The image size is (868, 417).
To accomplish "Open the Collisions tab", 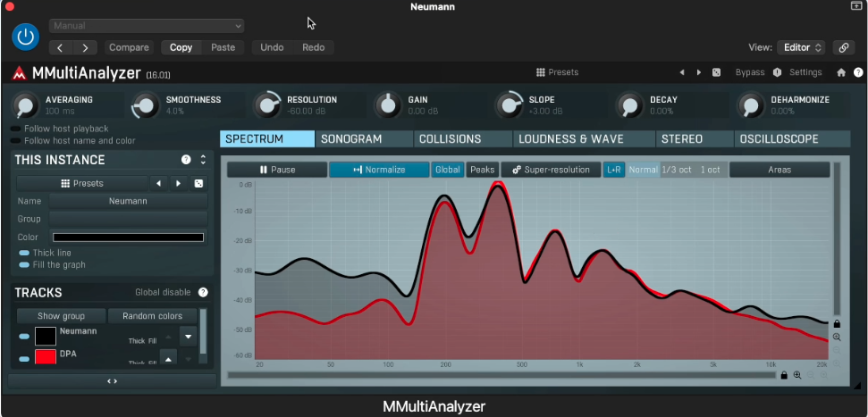I will [x=463, y=138].
